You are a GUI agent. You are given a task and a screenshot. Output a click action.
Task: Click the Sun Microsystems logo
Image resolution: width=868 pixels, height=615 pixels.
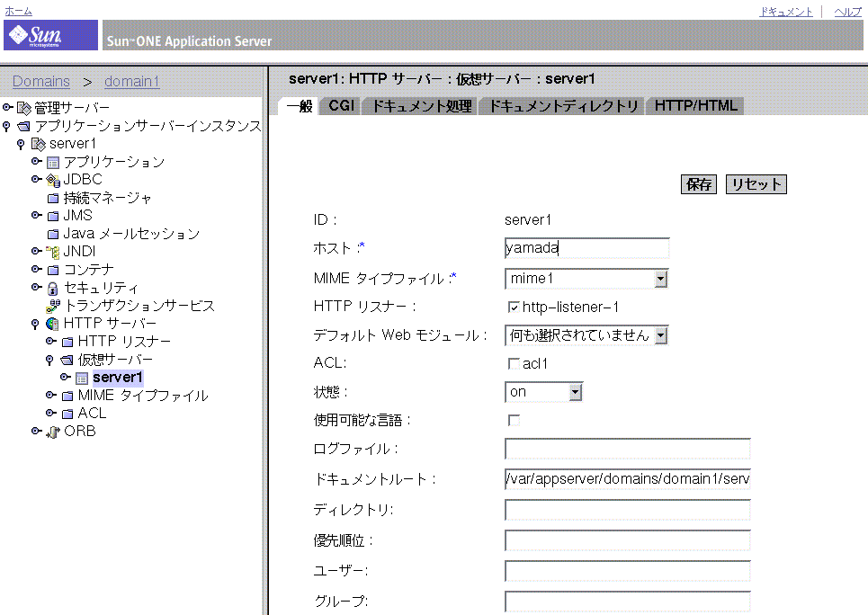(50, 35)
